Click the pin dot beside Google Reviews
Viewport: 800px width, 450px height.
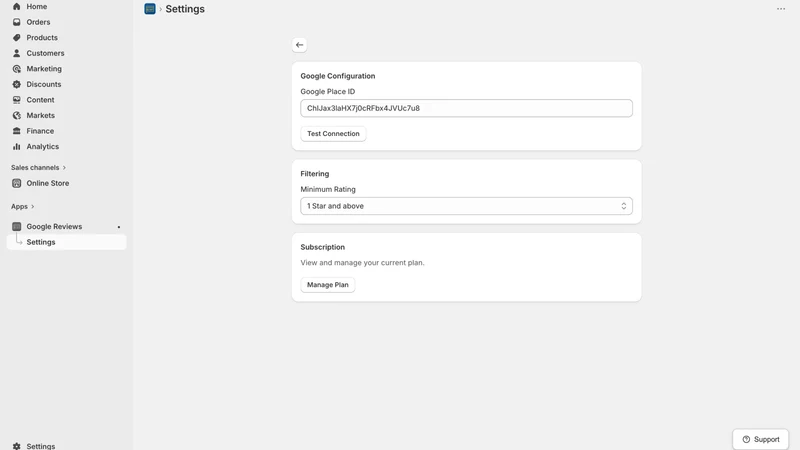click(x=119, y=227)
